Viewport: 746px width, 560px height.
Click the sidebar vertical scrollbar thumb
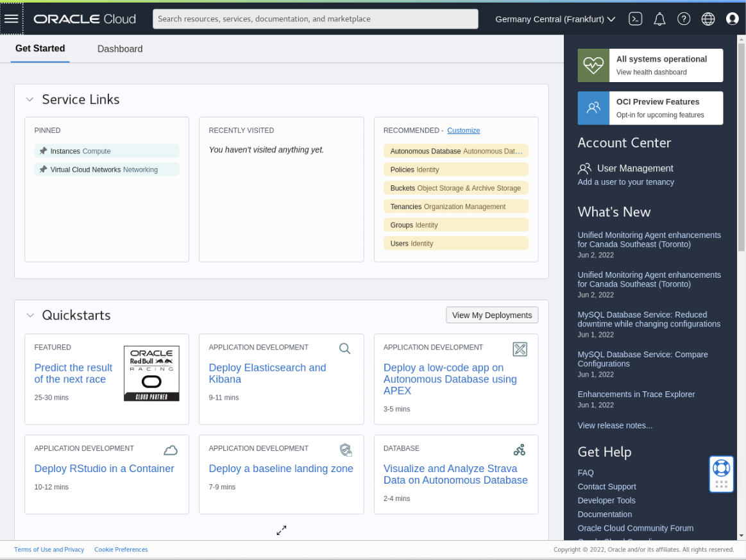coord(742,148)
